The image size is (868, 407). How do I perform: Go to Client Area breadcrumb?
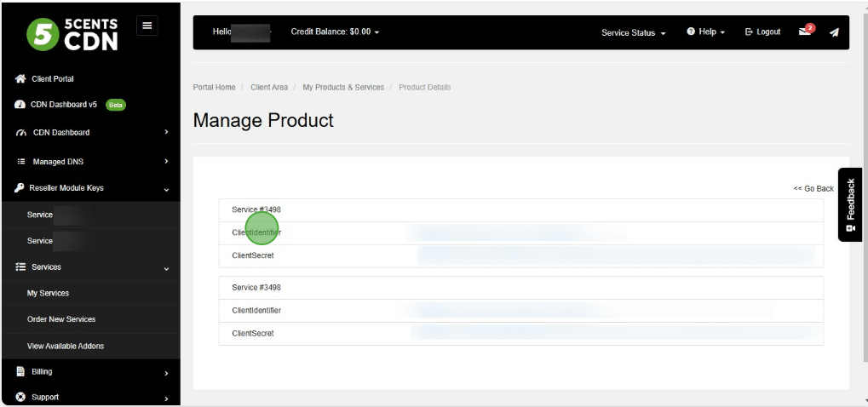coord(269,88)
